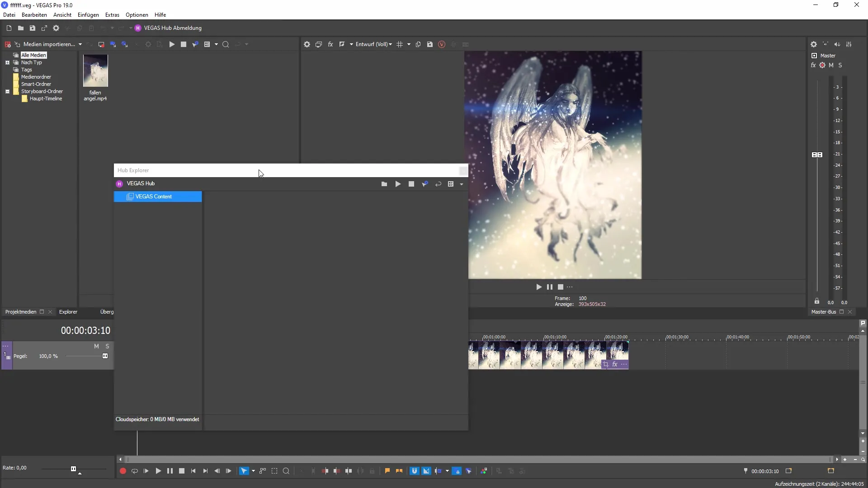Toggle snapping magnet icon
This screenshot has width=868, height=488.
point(415,471)
